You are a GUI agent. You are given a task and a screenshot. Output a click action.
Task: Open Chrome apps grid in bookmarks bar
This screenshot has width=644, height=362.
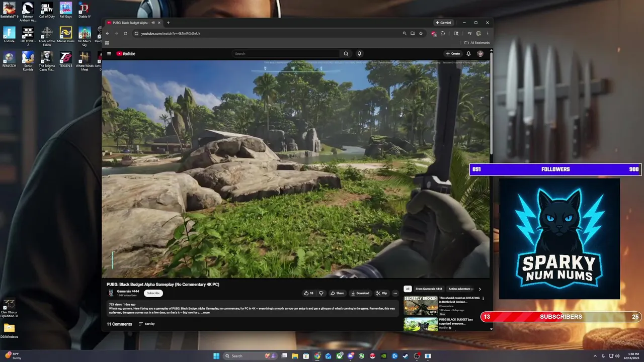[x=107, y=43]
